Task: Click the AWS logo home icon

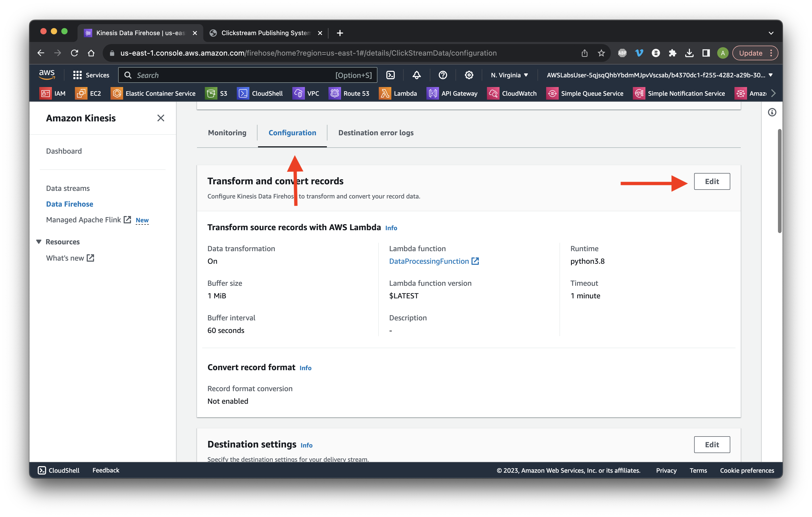Action: coord(47,74)
